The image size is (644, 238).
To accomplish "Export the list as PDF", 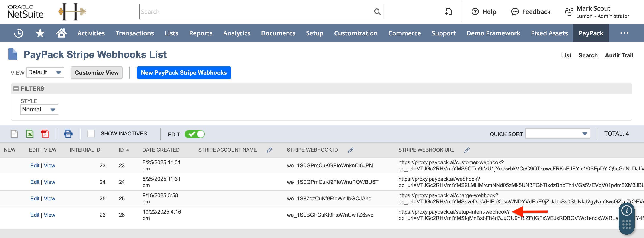I will pyautogui.click(x=45, y=134).
